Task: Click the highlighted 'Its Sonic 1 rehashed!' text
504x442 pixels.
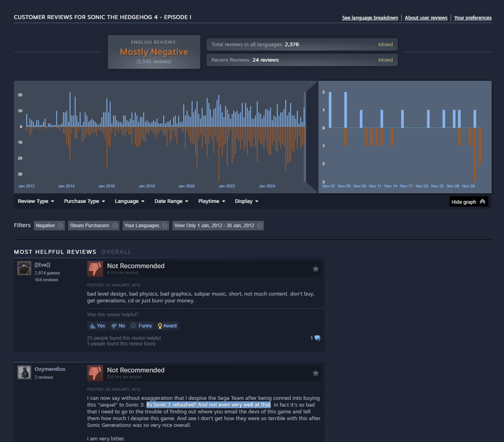Action: 209,405
